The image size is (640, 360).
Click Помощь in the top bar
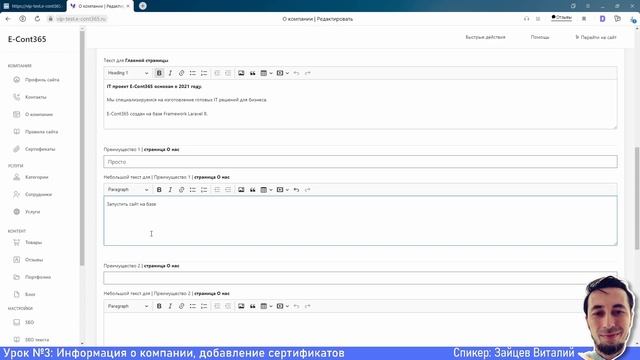540,37
